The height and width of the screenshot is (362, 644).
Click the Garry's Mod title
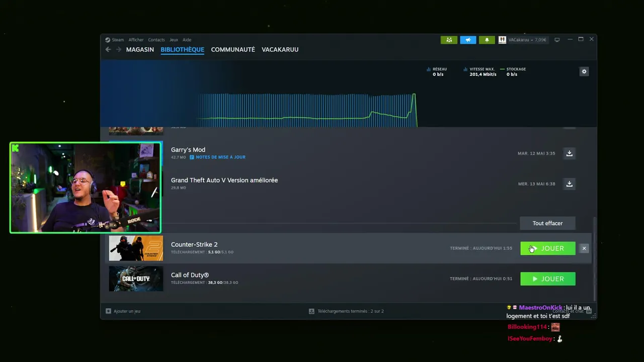[x=188, y=150]
